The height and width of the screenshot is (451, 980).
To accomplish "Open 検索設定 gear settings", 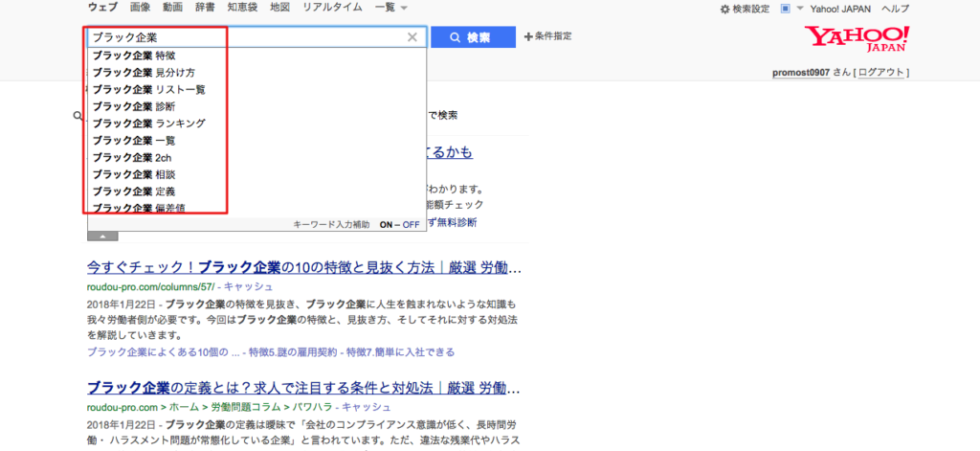I will (745, 9).
